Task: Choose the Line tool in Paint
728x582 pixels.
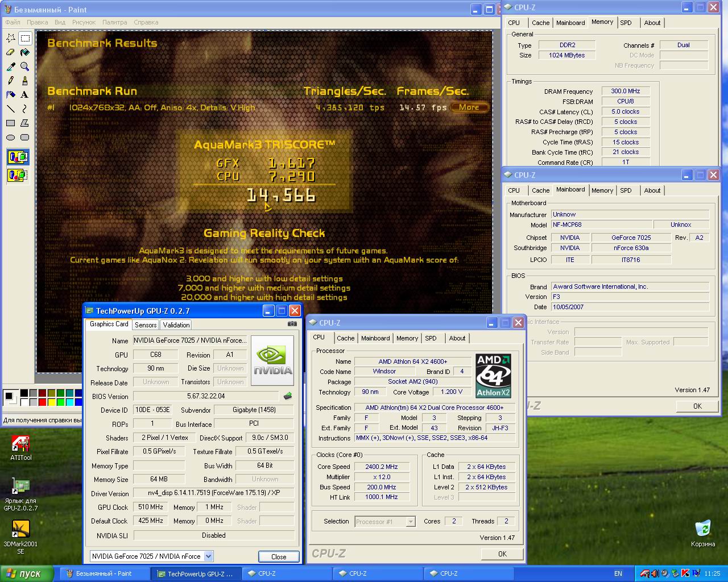Action: [11, 109]
